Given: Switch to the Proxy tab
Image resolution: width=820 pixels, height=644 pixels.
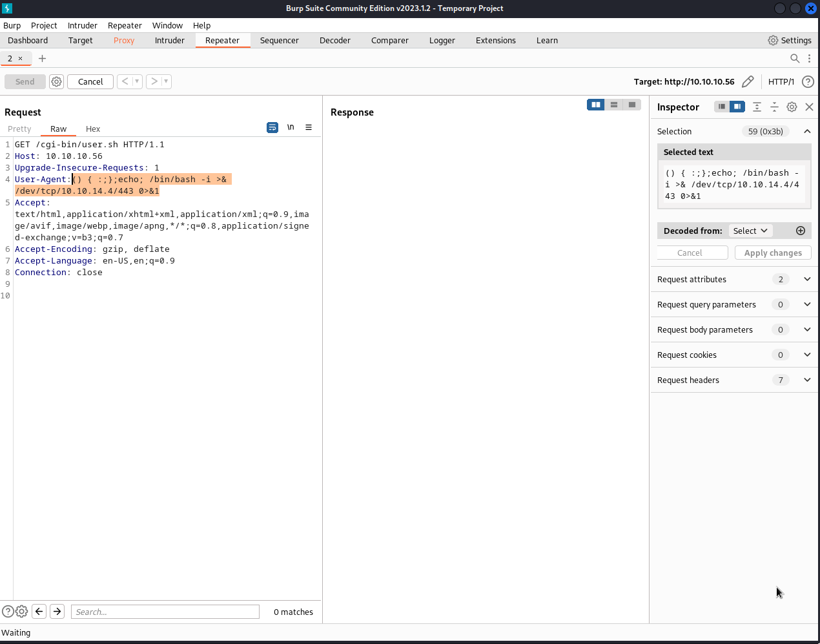Looking at the screenshot, I should coord(124,40).
